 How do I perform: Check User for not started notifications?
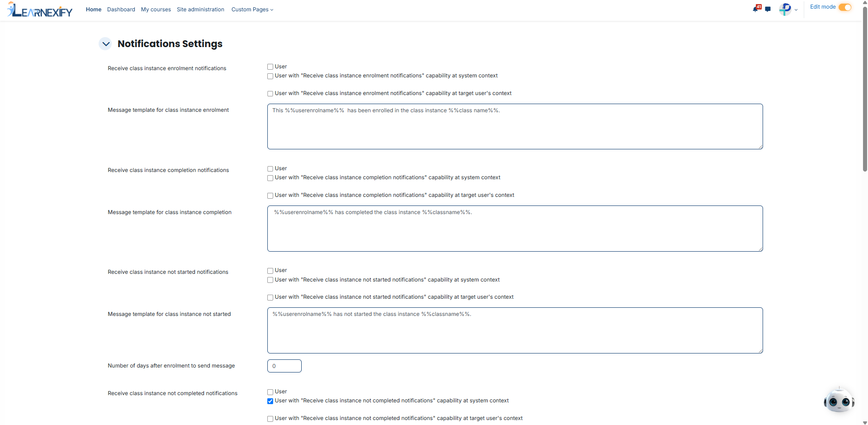[270, 271]
